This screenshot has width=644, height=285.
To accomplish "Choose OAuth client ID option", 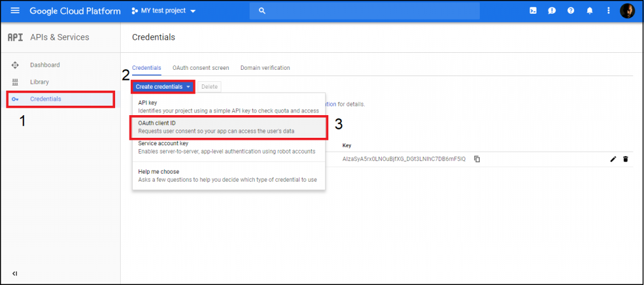I will pos(229,127).
